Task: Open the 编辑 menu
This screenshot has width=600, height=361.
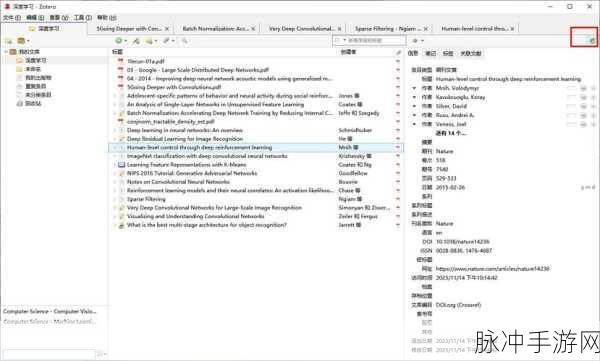Action: (x=35, y=18)
